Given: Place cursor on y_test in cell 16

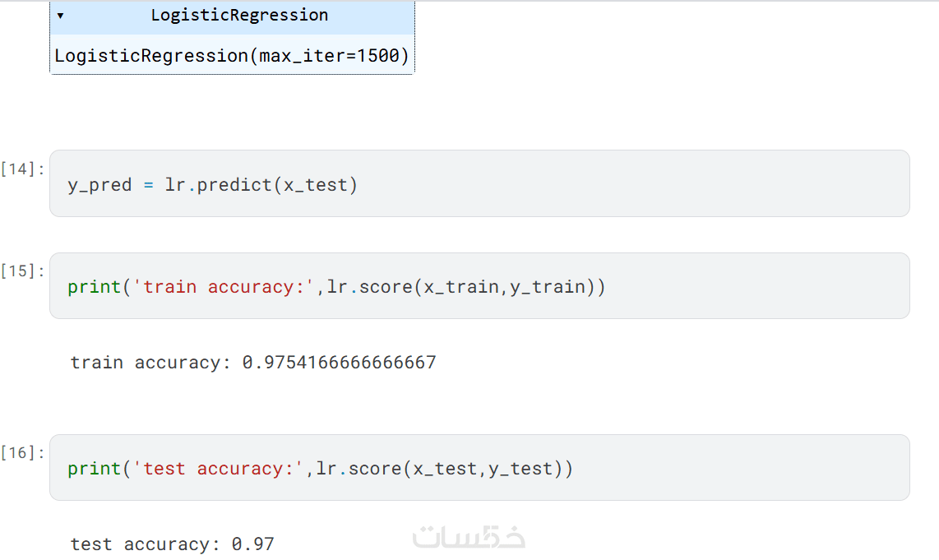Looking at the screenshot, I should click(520, 469).
